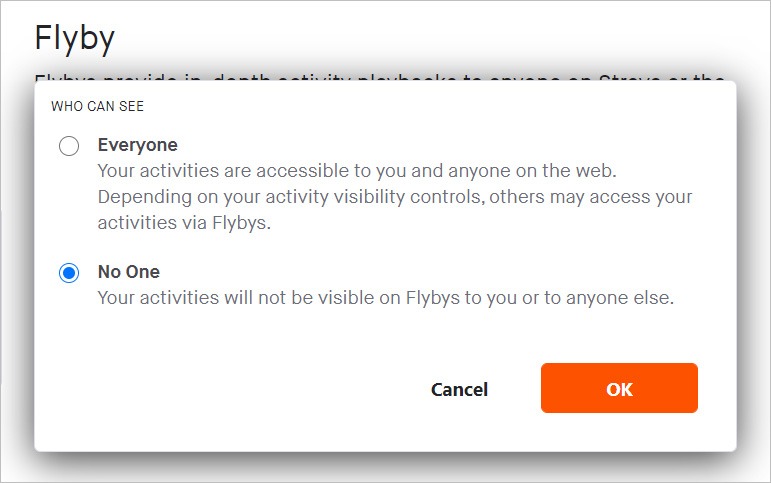Screen dimensions: 771x483
Task: Select the Everyone radio button
Action: [69, 147]
